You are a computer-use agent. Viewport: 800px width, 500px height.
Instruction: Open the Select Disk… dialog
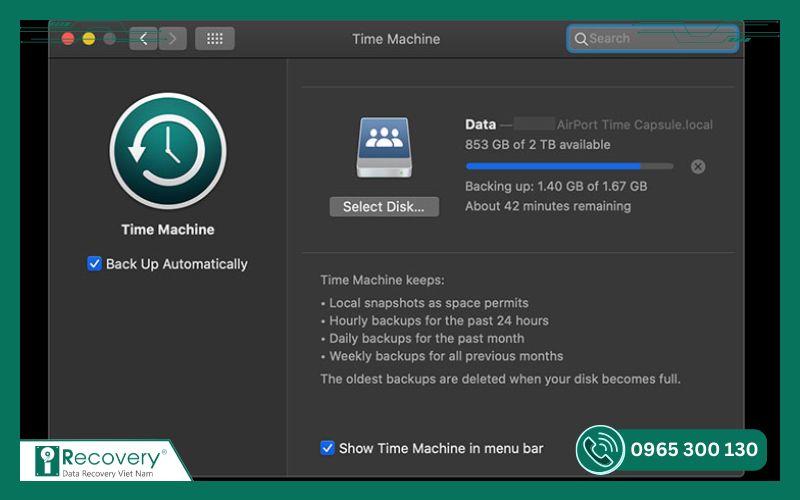tap(384, 207)
